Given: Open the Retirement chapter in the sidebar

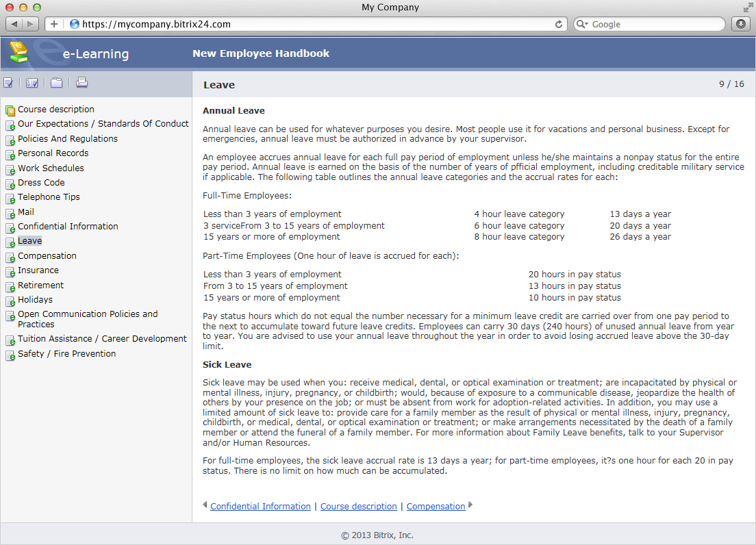Looking at the screenshot, I should [x=40, y=286].
